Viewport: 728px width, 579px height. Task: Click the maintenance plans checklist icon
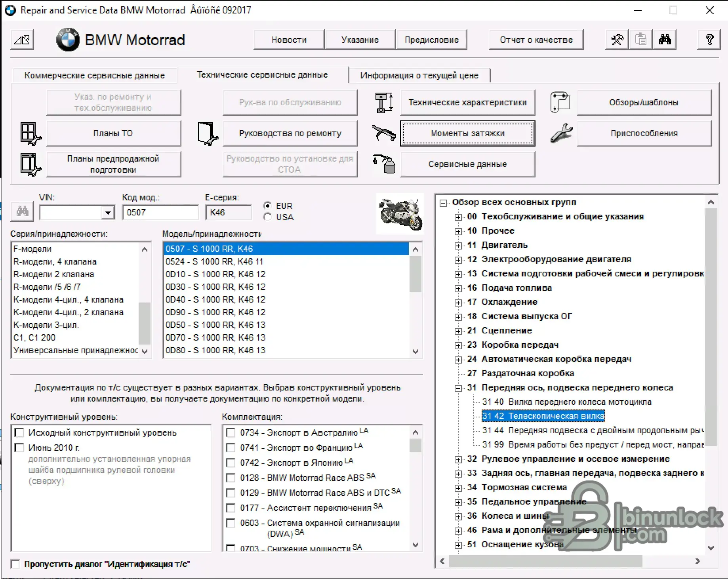(31, 133)
